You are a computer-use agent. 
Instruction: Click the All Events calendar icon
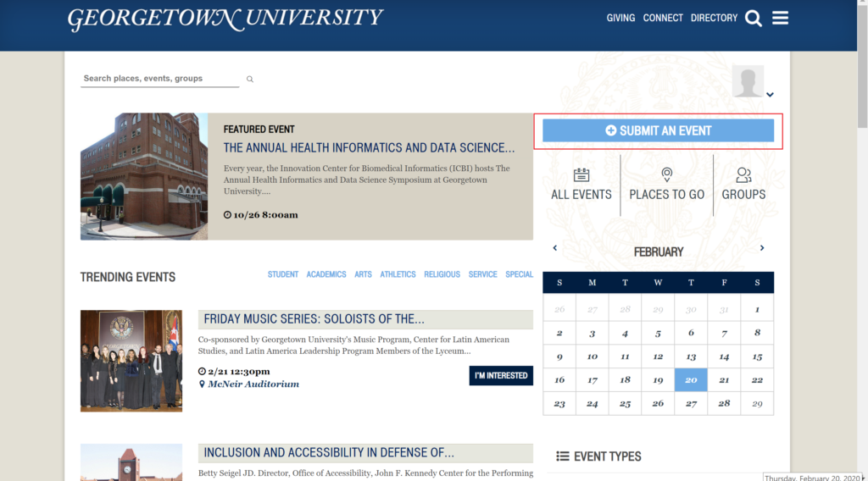(x=581, y=175)
